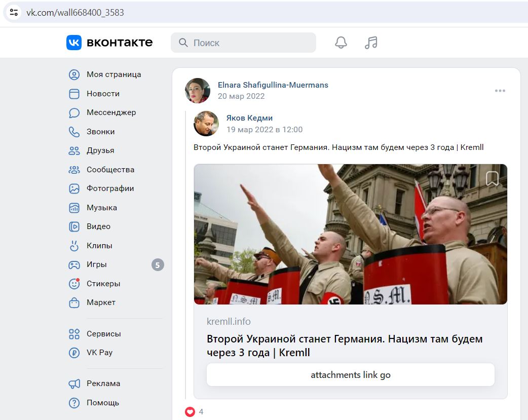Click the VK logo icon

tap(74, 43)
